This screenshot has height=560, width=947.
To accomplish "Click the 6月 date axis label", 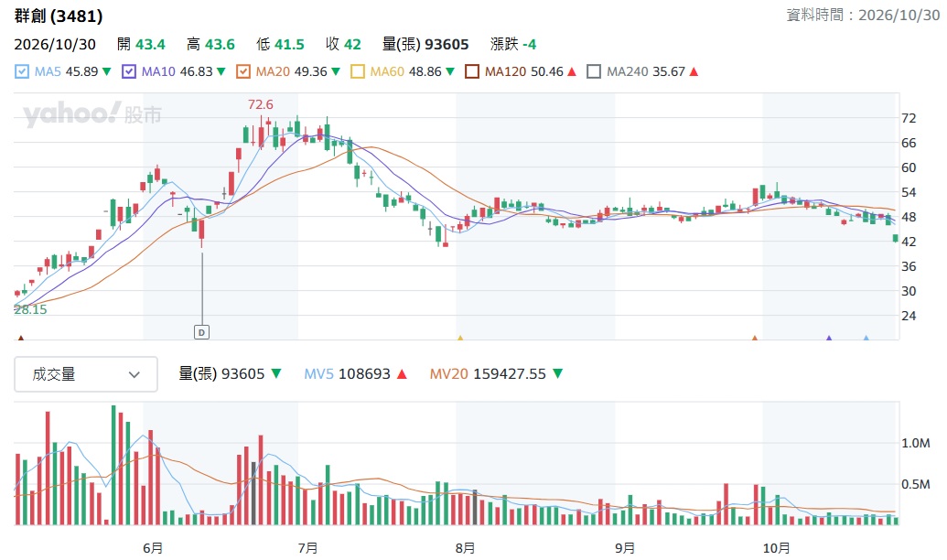I will pos(153,548).
